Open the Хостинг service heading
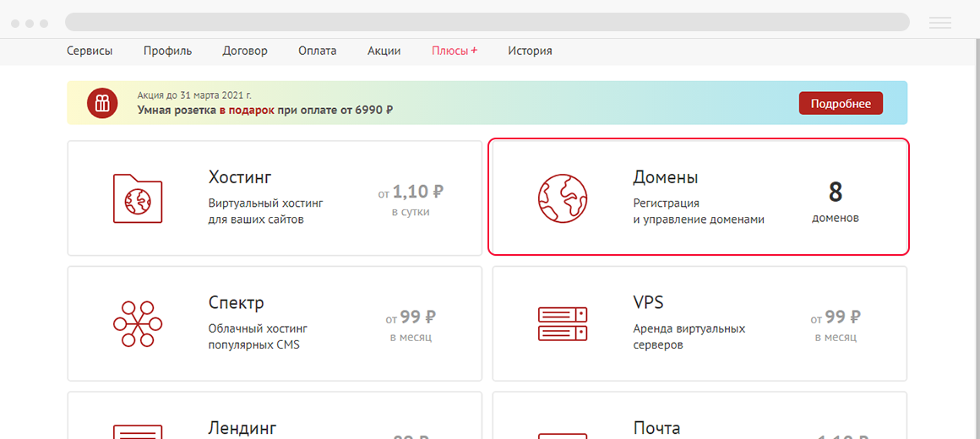Image resolution: width=980 pixels, height=439 pixels. click(240, 177)
